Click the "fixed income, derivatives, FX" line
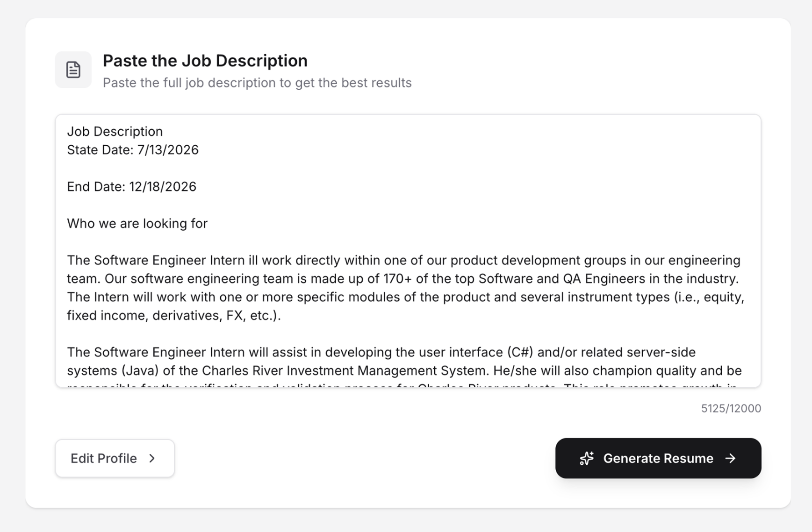This screenshot has width=812, height=532. (173, 315)
